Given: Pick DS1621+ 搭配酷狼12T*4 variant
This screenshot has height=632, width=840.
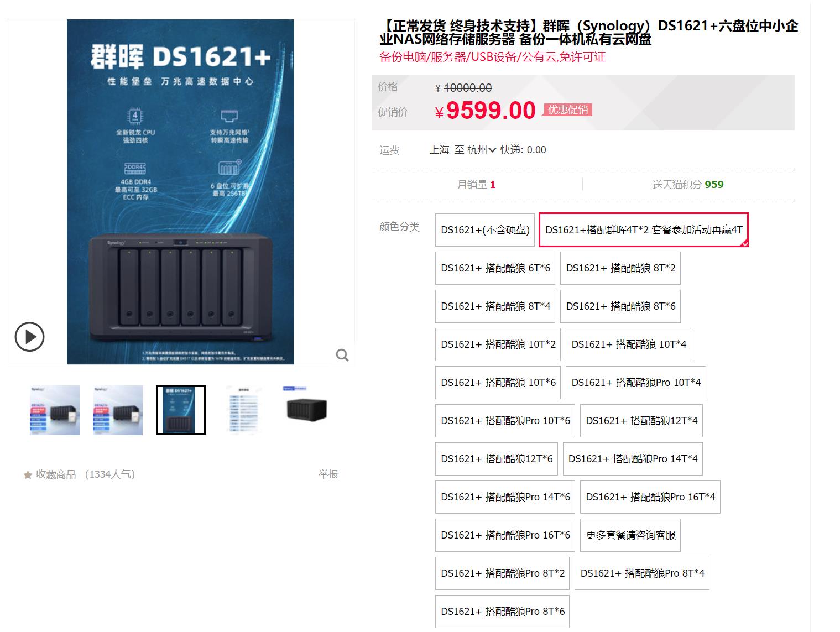Looking at the screenshot, I should click(641, 421).
